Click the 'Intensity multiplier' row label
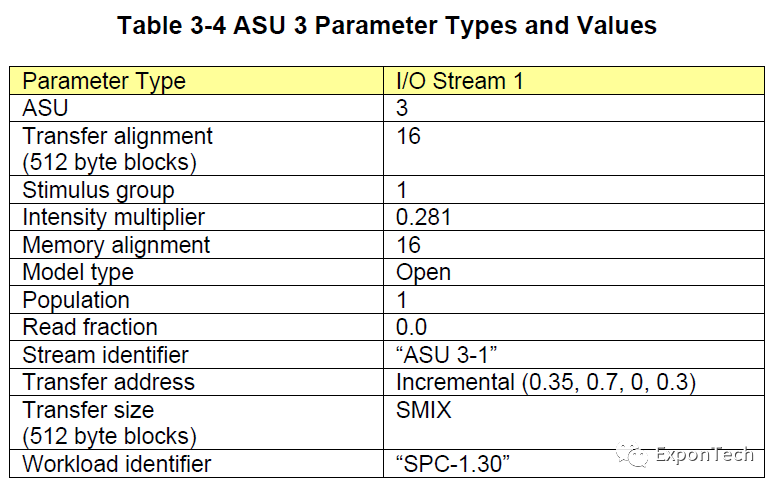 (x=114, y=217)
